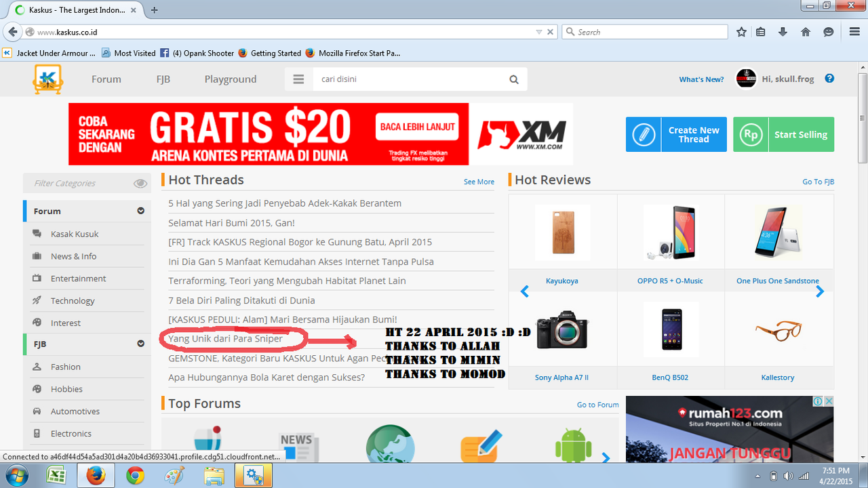
Task: Open the What's New? link
Action: [701, 79]
